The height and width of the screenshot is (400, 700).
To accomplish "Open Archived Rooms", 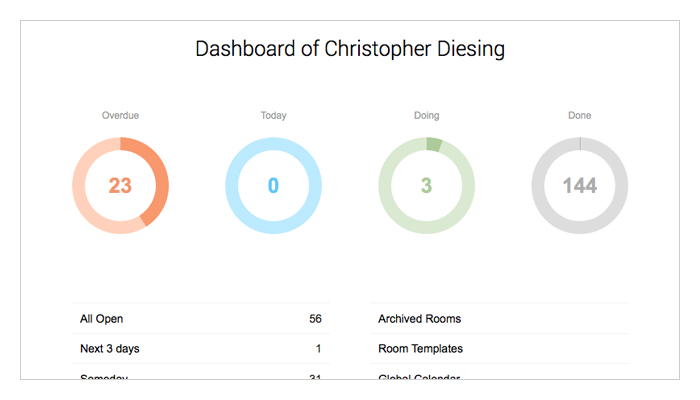I will pyautogui.click(x=419, y=319).
